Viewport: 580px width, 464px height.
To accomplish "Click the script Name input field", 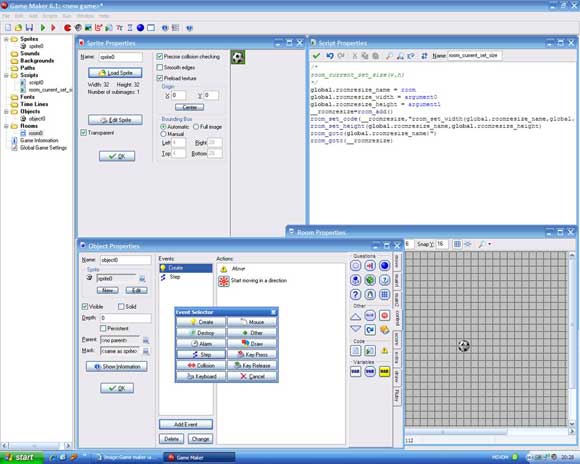I will pyautogui.click(x=475, y=56).
